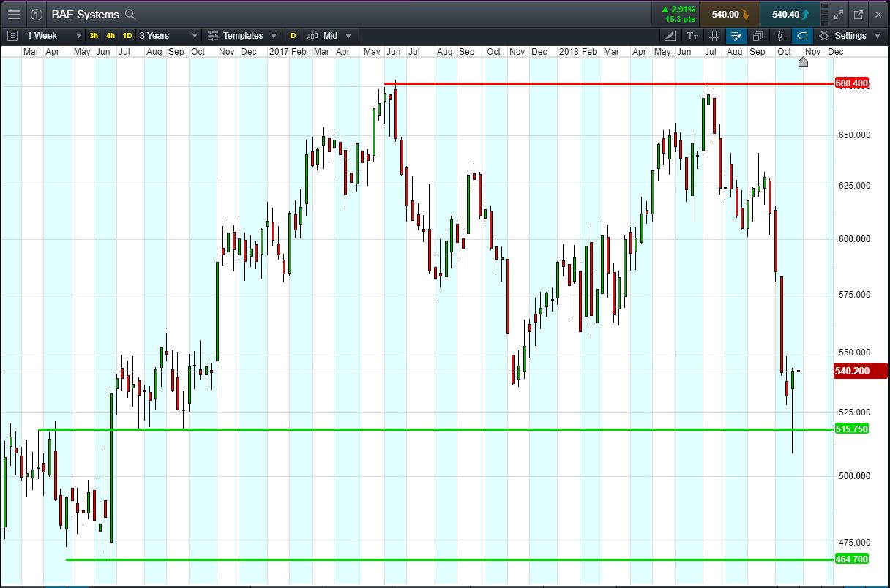
Task: Open the Mid price type dropdown
Action: point(329,35)
